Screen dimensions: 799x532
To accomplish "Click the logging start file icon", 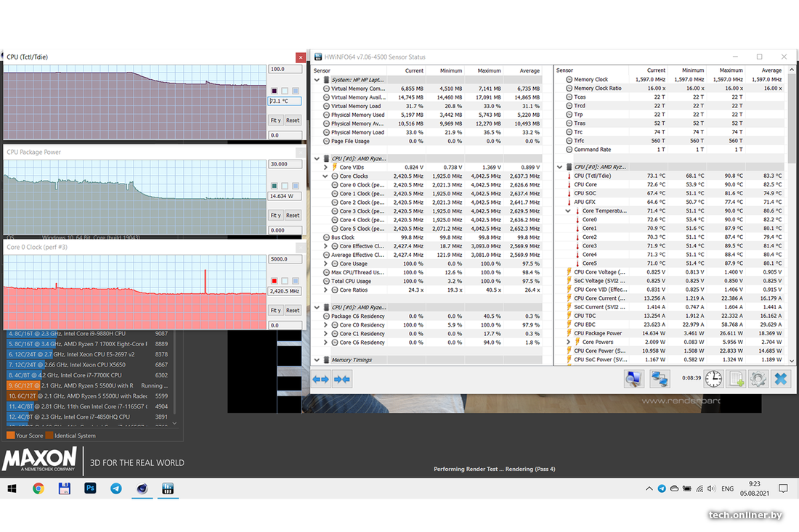I will (737, 378).
